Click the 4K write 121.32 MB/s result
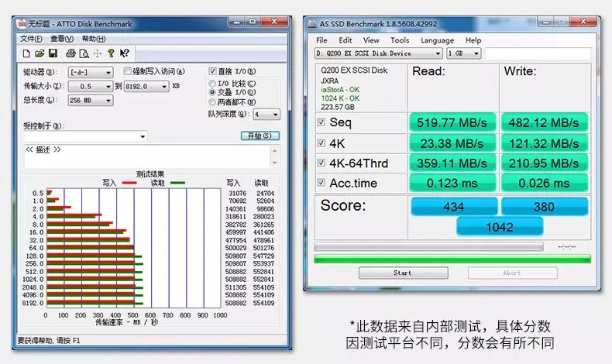The image size is (612, 364). pyautogui.click(x=544, y=143)
